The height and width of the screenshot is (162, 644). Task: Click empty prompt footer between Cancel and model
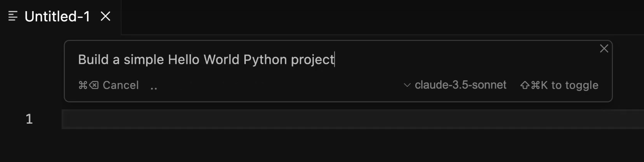click(x=280, y=85)
